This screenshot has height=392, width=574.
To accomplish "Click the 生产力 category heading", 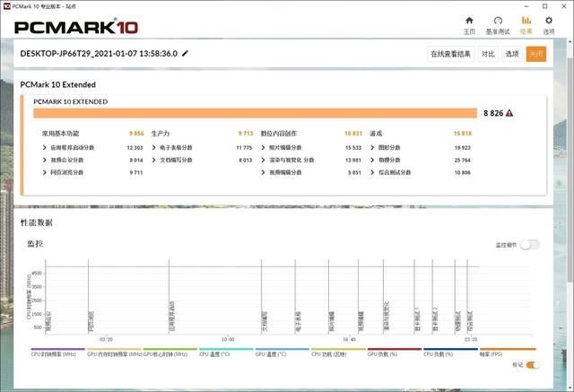I will click(x=161, y=134).
